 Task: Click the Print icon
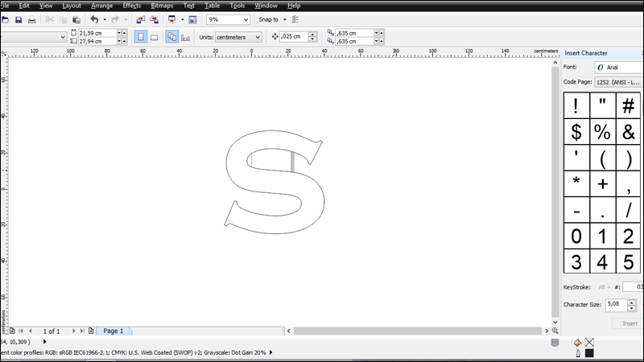pos(31,19)
